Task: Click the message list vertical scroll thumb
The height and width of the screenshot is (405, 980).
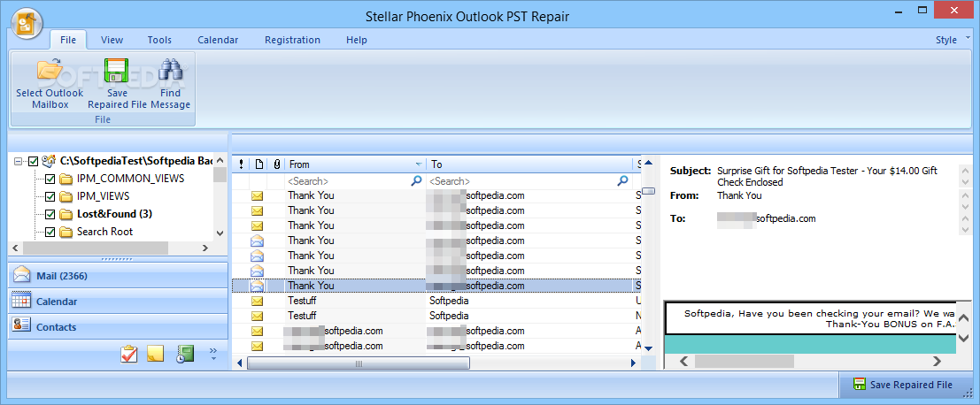Action: [648, 190]
